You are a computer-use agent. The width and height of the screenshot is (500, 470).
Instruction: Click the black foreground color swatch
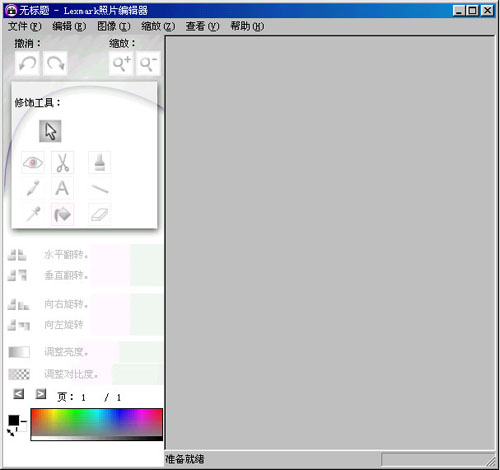click(14, 420)
